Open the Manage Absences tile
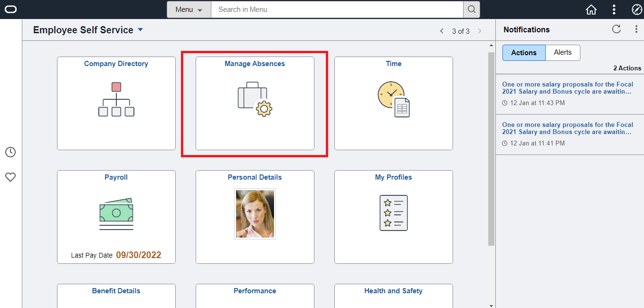The width and height of the screenshot is (644, 308). point(255,104)
